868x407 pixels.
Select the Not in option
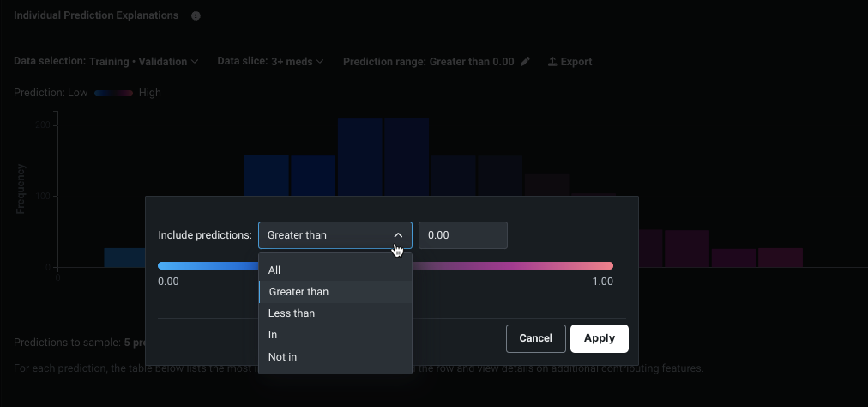pyautogui.click(x=335, y=357)
